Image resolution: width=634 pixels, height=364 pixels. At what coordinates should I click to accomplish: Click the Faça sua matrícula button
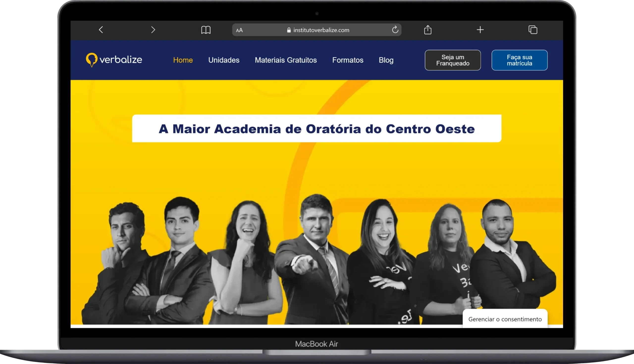click(x=520, y=60)
